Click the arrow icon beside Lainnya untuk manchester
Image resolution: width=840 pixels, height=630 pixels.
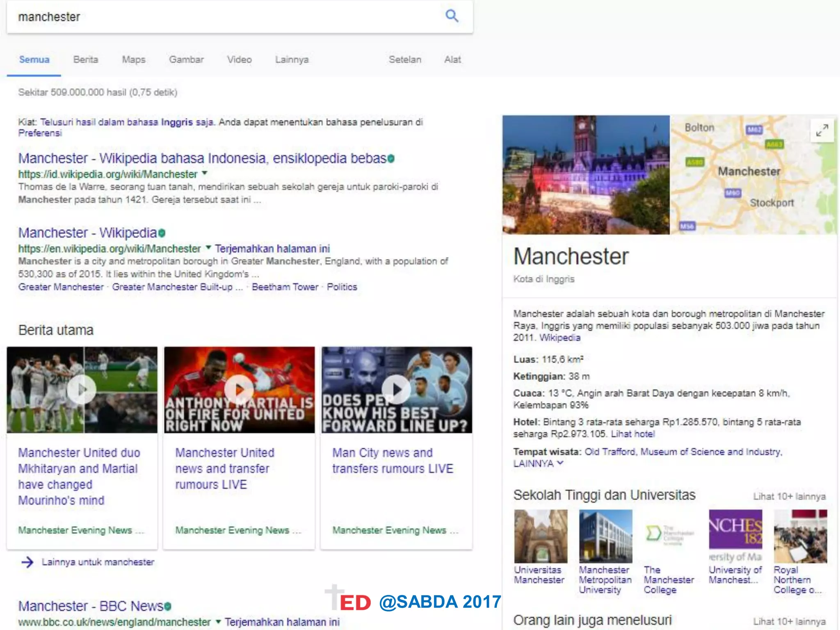[27, 562]
